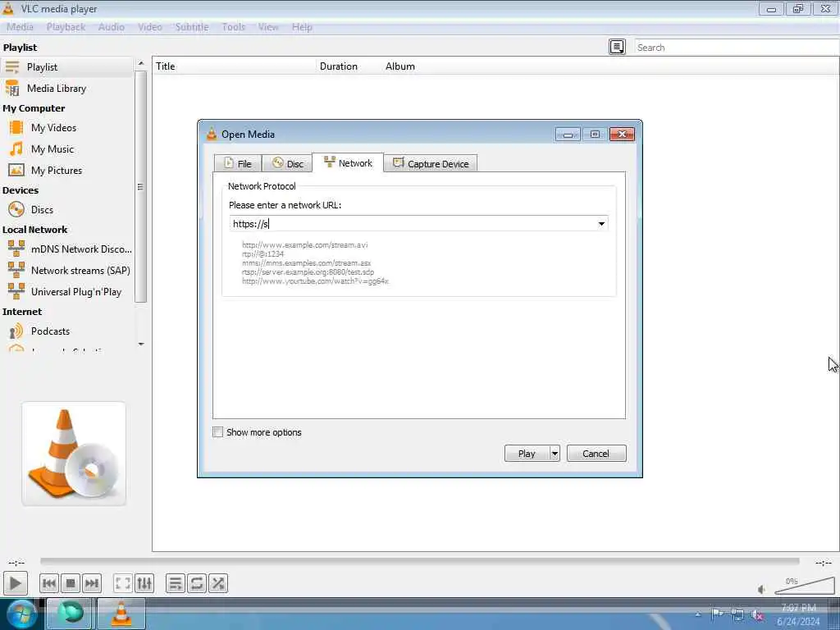
Task: Open the Tools menu
Action: (234, 27)
